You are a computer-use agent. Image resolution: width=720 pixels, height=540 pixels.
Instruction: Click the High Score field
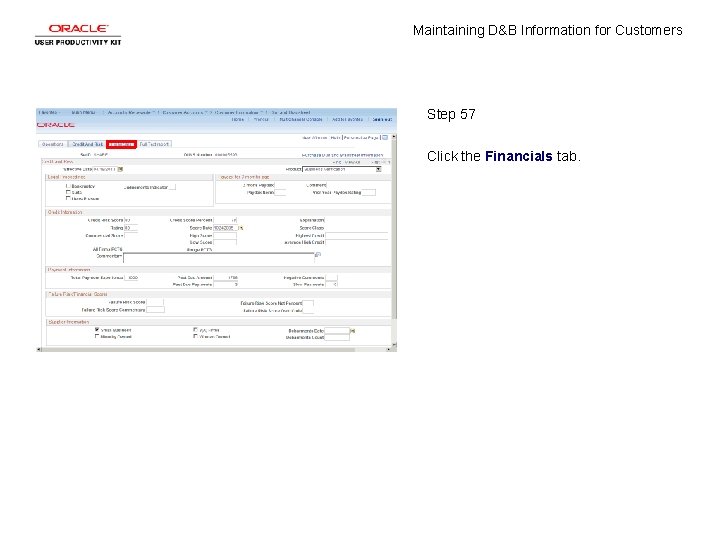[225, 236]
